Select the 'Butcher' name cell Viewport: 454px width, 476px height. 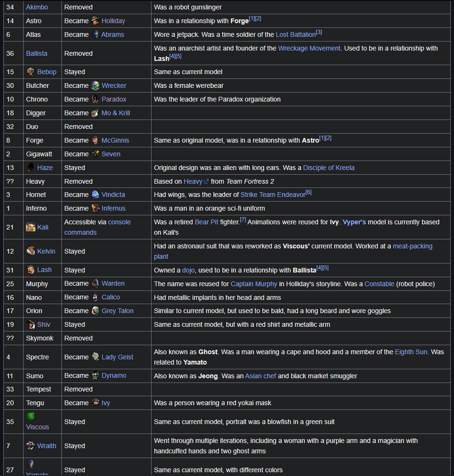tap(42, 85)
